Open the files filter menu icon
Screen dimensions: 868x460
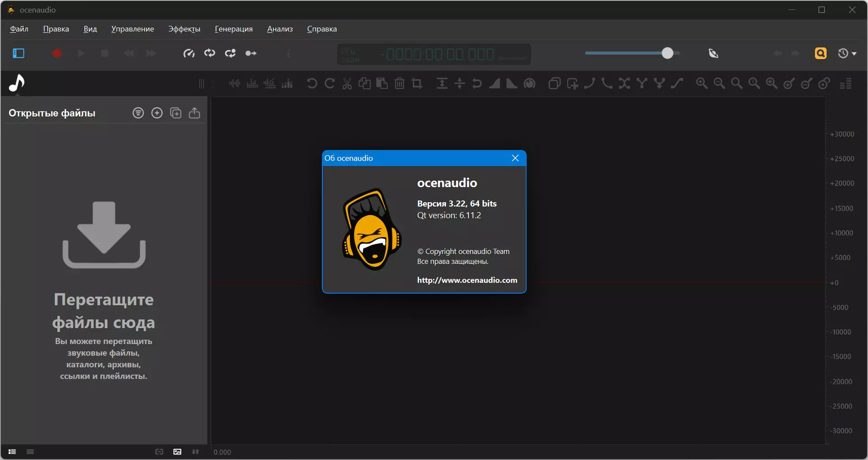[x=138, y=113]
